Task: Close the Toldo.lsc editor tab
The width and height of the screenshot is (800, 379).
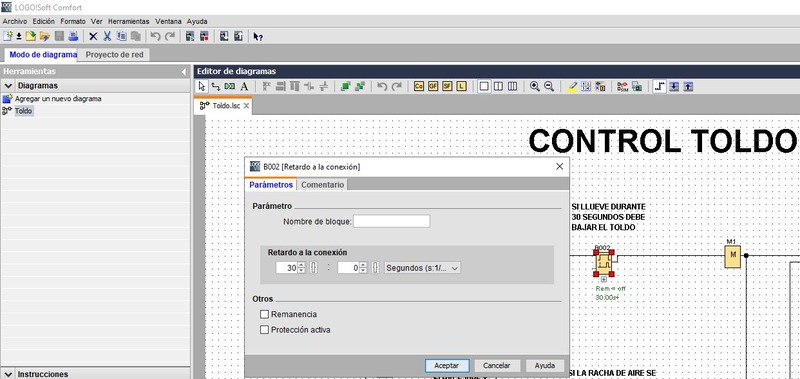Action: 246,106
